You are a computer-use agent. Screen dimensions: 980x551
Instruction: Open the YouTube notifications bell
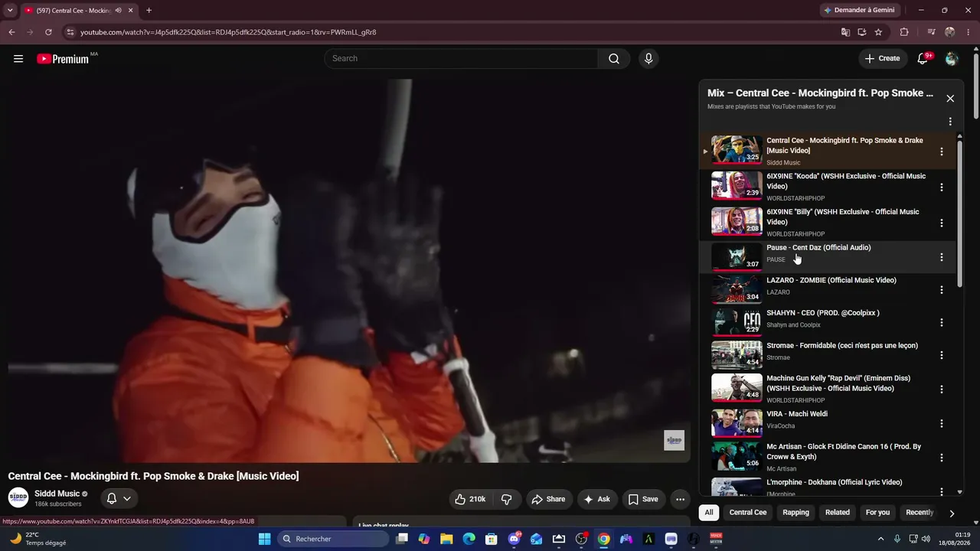click(x=923, y=59)
